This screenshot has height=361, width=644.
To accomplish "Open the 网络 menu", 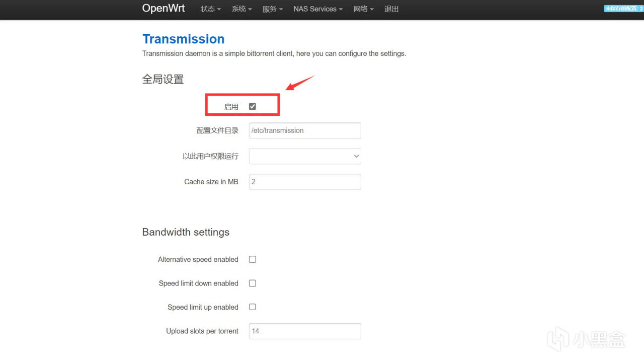I will tap(364, 9).
